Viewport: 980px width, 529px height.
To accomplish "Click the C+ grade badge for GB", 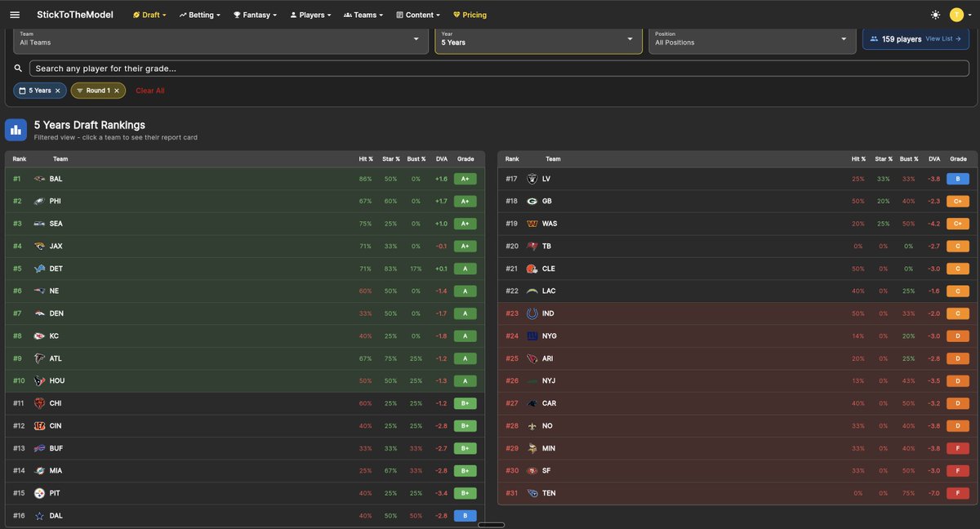I will point(958,201).
